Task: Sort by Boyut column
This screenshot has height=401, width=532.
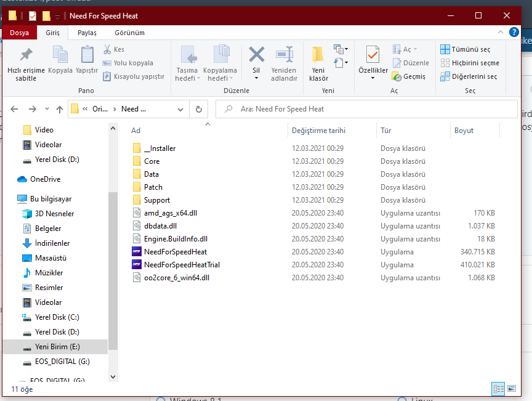Action: [464, 131]
